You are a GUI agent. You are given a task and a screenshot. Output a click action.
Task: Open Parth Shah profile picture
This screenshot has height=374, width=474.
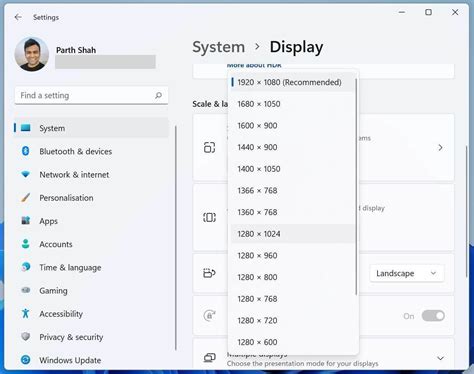click(x=32, y=54)
